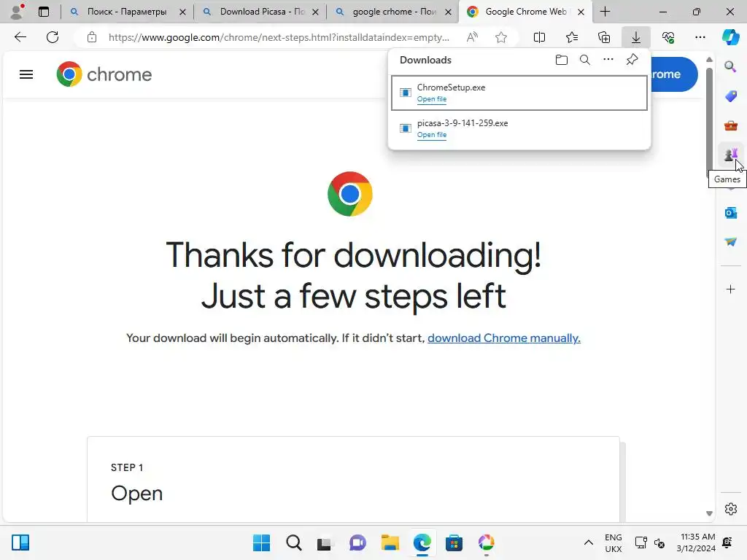This screenshot has height=560, width=747.
Task: Go back with the browser back arrow
Action: [20, 37]
